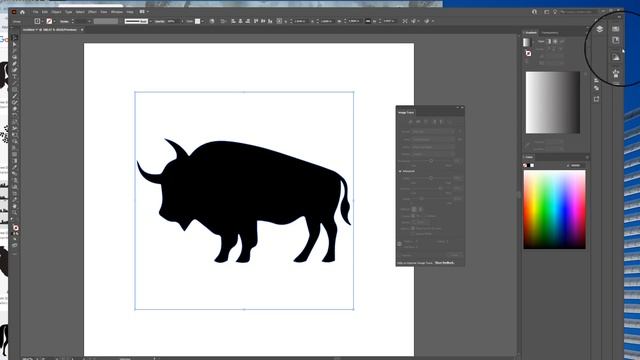The image size is (640, 360).
Task: Click the Show feedback link
Action: click(x=444, y=263)
